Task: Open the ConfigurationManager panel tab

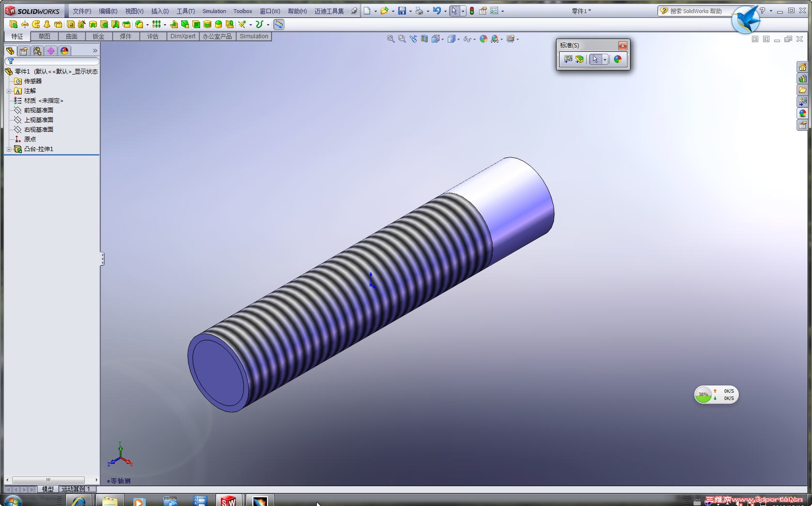Action: [37, 51]
